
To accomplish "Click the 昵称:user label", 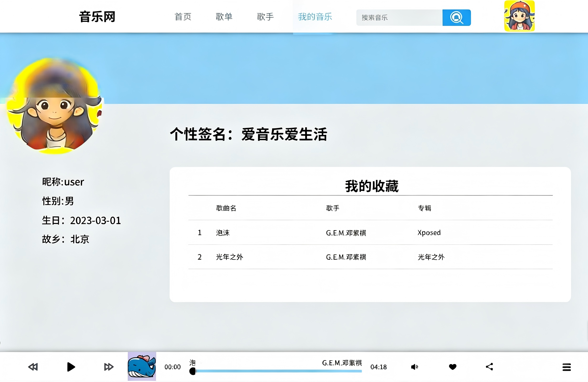I will pos(63,182).
